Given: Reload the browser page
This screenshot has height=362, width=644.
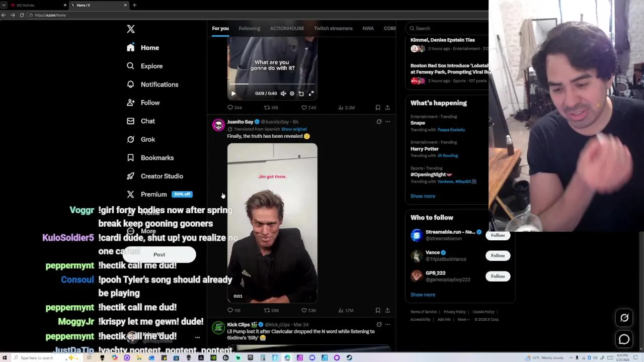Looking at the screenshot, I should pyautogui.click(x=22, y=15).
